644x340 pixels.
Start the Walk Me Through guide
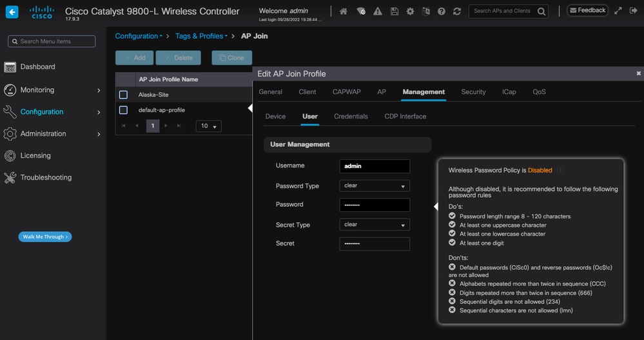coord(45,236)
